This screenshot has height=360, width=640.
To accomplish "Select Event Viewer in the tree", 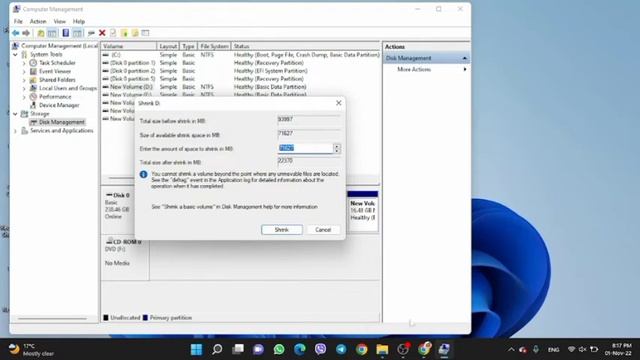I will tap(55, 71).
